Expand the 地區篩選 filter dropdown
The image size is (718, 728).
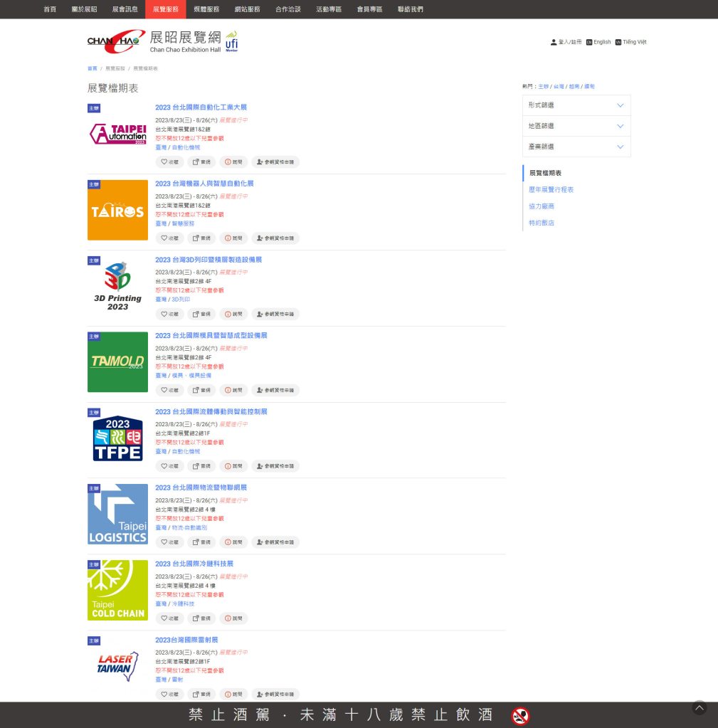pyautogui.click(x=576, y=126)
